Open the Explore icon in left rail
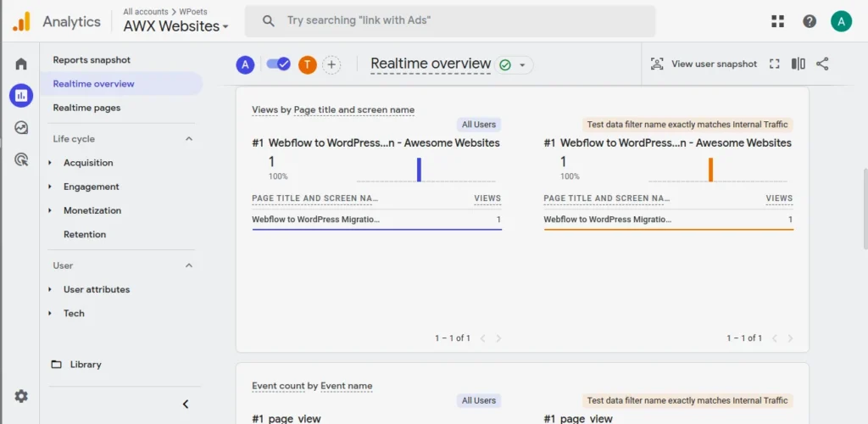Image resolution: width=868 pixels, height=424 pixels. (21, 128)
